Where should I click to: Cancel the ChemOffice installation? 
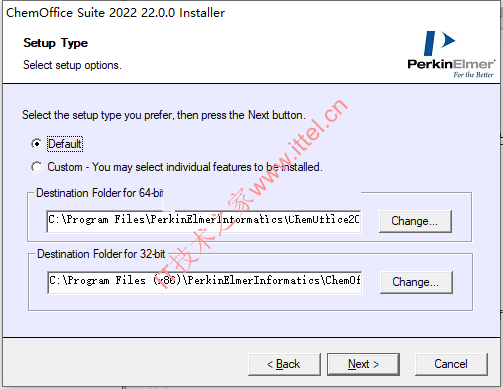point(451,364)
